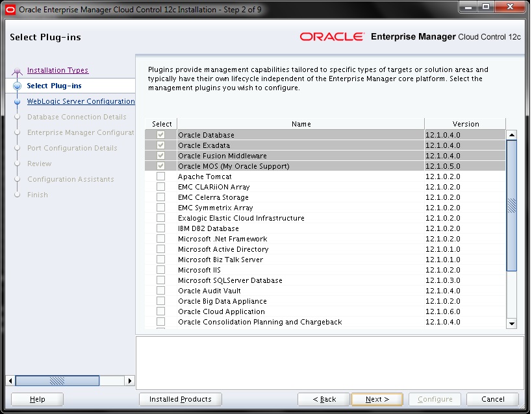Select the Microsoft Biz Talk Server checkbox
This screenshot has height=414, width=532.
161,260
